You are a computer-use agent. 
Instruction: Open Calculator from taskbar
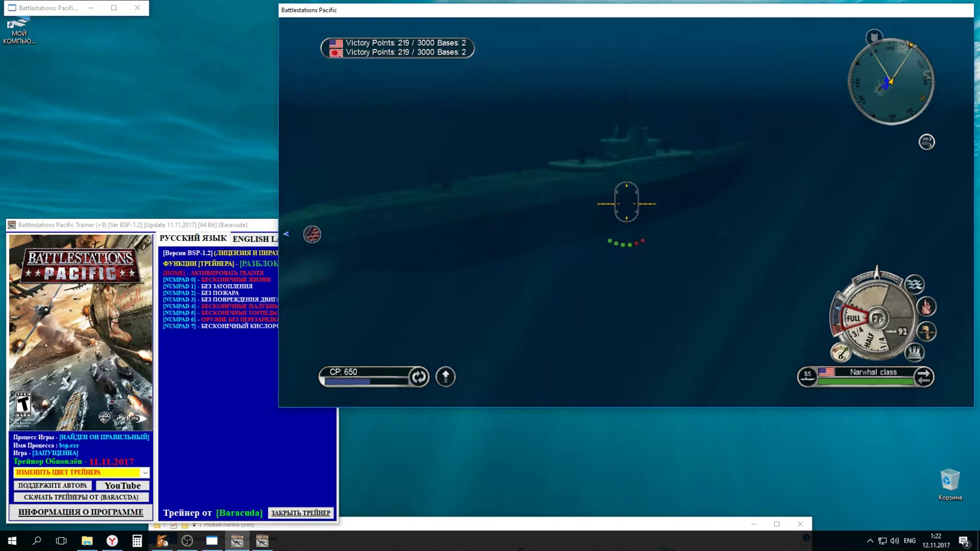click(x=137, y=541)
